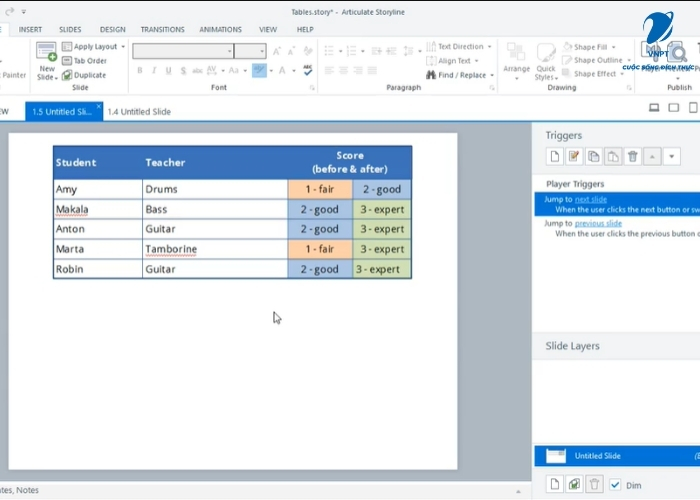Click the spell check ABC icon
700x500 pixels.
(x=308, y=70)
